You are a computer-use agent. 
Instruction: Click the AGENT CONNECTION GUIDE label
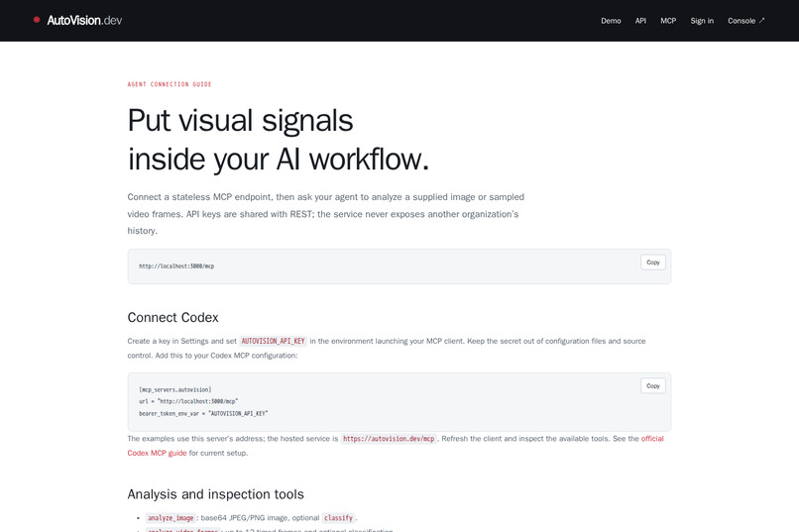[170, 84]
